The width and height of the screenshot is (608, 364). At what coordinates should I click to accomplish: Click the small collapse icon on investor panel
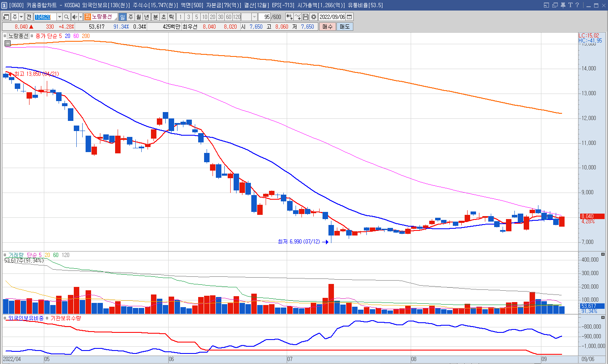pyautogui.click(x=603, y=317)
